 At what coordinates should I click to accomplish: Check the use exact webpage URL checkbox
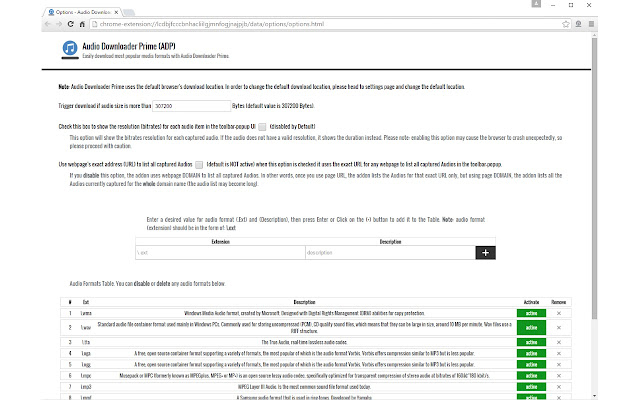[199, 165]
